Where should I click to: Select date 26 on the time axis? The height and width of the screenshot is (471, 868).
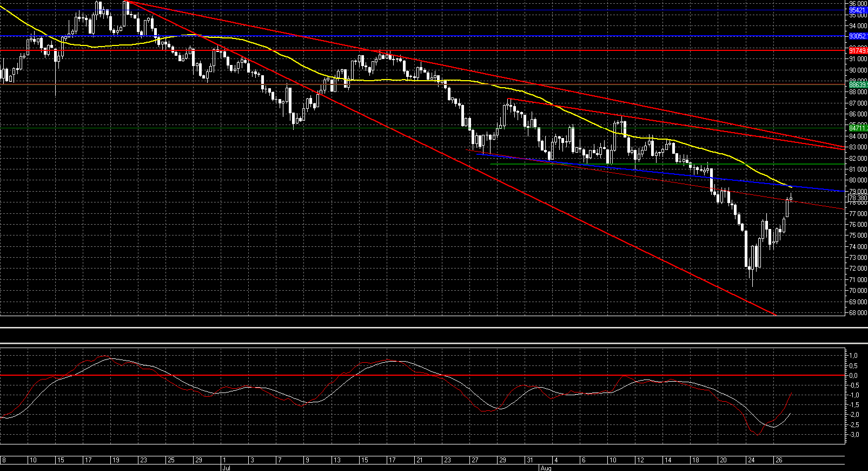click(x=778, y=460)
